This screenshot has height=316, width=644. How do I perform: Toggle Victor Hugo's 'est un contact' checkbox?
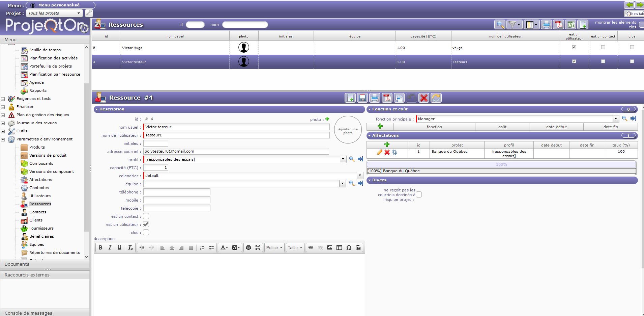[x=603, y=47]
